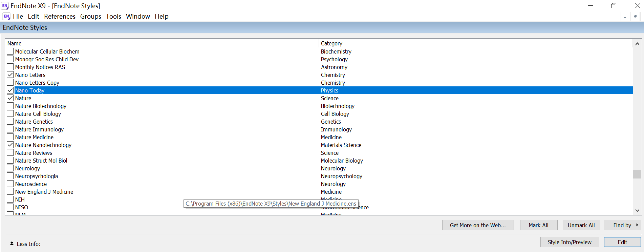
Task: Check the NISO style checkbox
Action: pyautogui.click(x=10, y=207)
